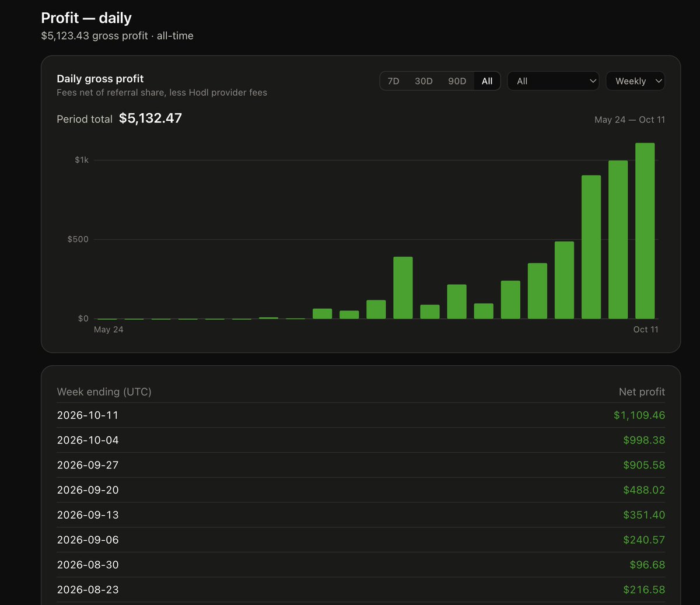Image resolution: width=700 pixels, height=605 pixels.
Task: Click the $240.57 net profit value
Action: pyautogui.click(x=644, y=540)
